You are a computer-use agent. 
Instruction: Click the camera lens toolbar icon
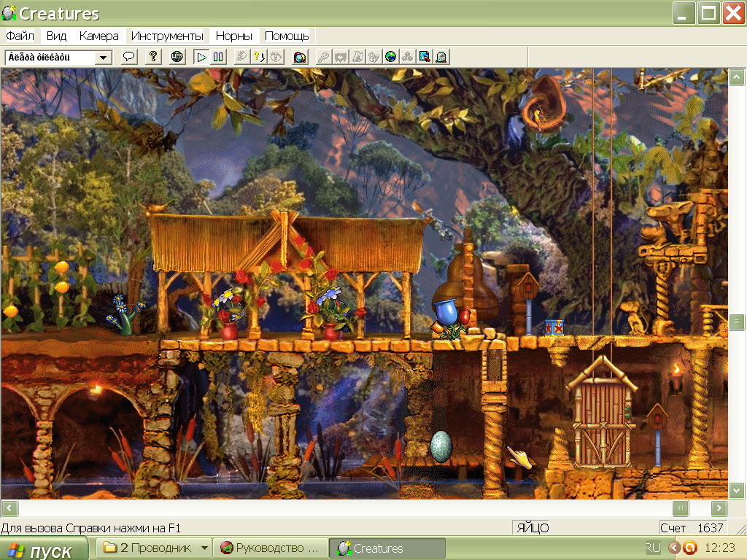coord(300,57)
